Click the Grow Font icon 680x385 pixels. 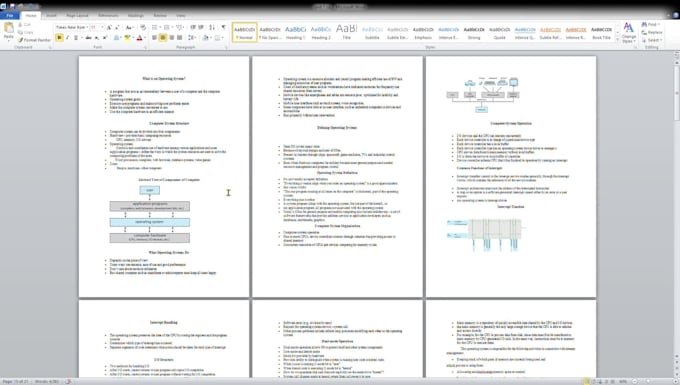click(109, 27)
